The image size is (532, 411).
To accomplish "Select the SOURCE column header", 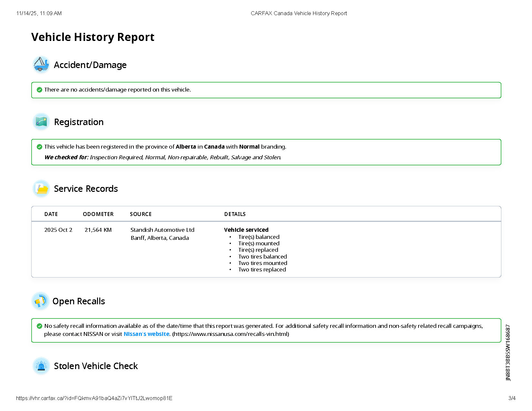I will [x=141, y=214].
